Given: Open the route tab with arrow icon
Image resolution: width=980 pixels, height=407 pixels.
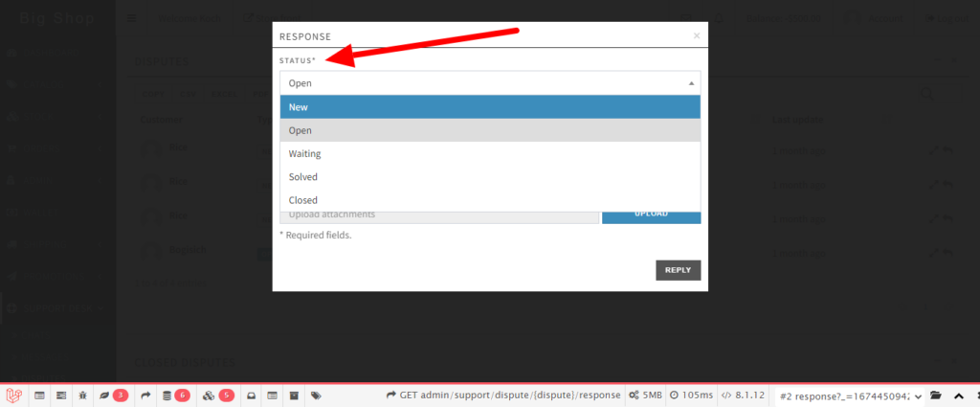Looking at the screenshot, I should pyautogui.click(x=146, y=395).
